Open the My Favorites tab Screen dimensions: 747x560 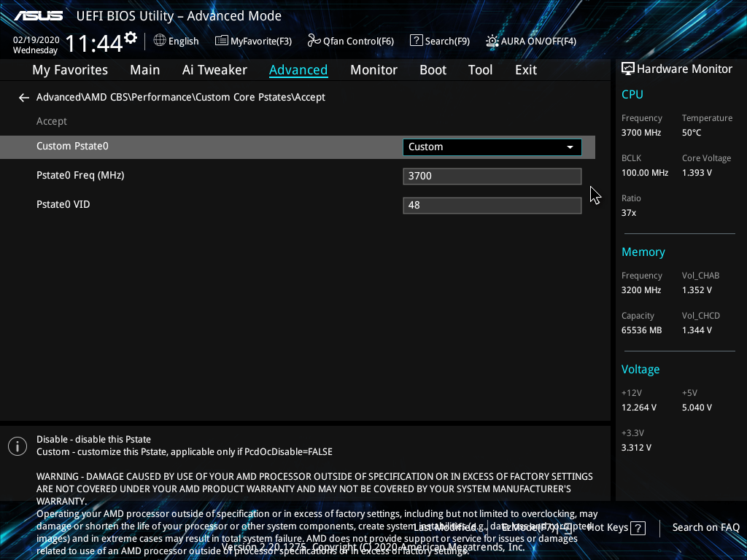70,70
